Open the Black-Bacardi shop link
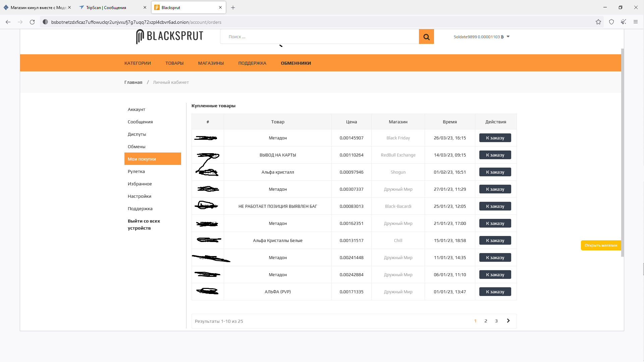The image size is (644, 362). [398, 206]
